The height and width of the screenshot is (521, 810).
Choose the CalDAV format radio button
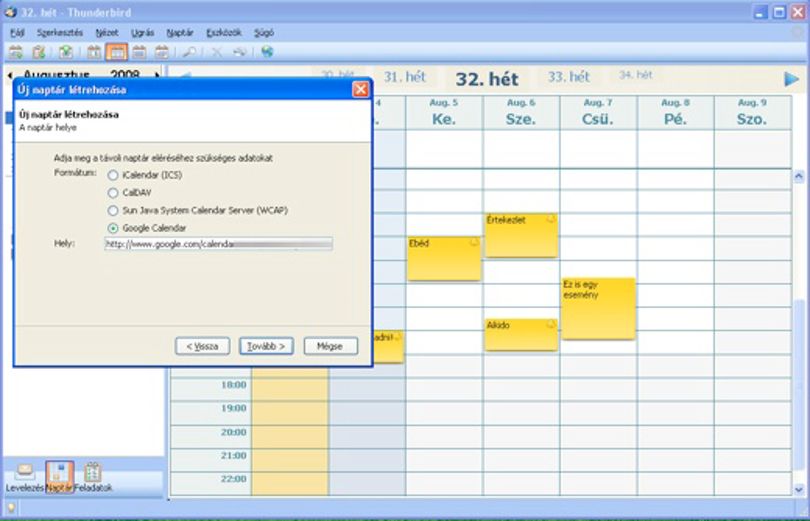coord(113,193)
